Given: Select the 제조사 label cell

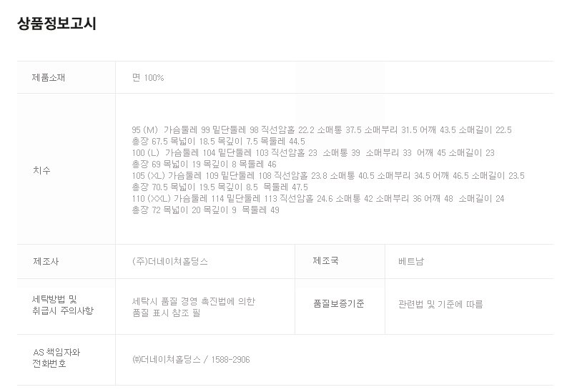Looking at the screenshot, I should tap(46, 261).
